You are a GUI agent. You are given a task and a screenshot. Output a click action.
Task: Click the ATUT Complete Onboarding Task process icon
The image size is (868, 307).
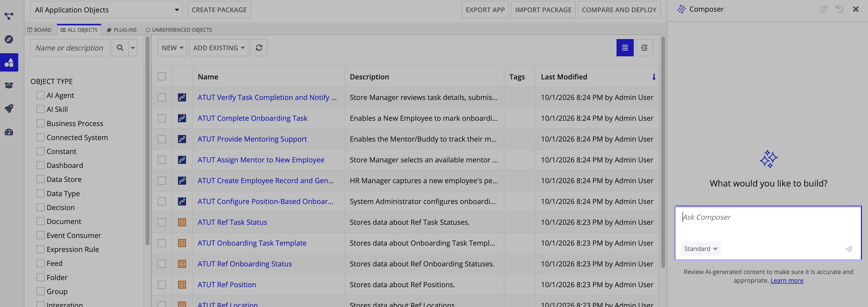182,118
